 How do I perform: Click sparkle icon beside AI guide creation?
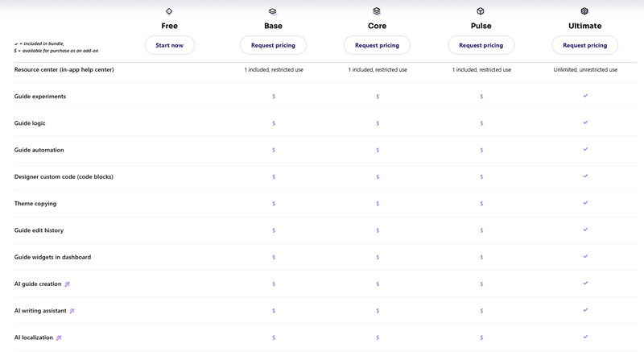pos(68,284)
